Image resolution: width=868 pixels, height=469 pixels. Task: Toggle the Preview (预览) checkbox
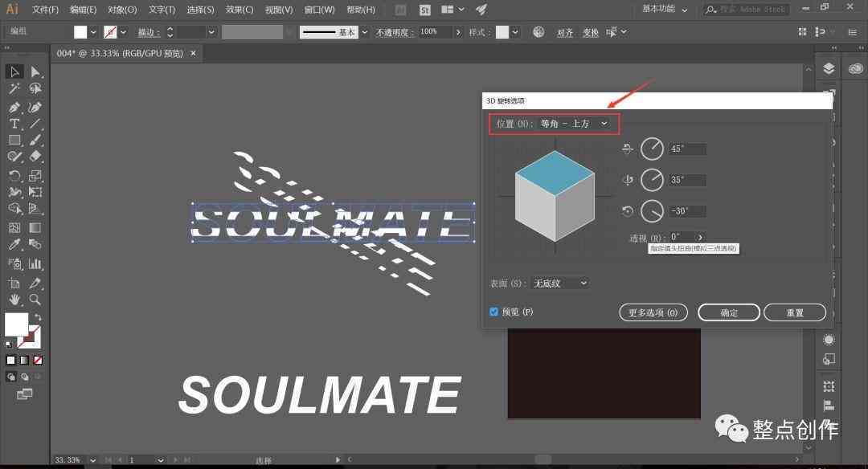pyautogui.click(x=493, y=312)
